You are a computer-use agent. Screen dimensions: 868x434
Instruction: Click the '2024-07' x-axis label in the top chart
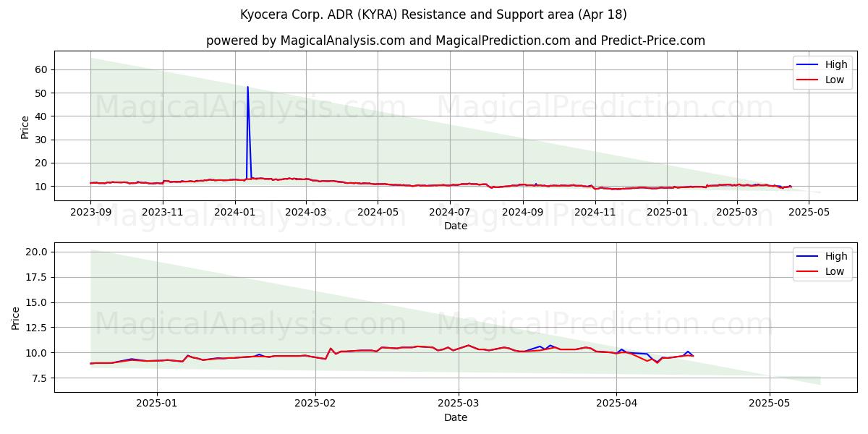click(x=449, y=212)
